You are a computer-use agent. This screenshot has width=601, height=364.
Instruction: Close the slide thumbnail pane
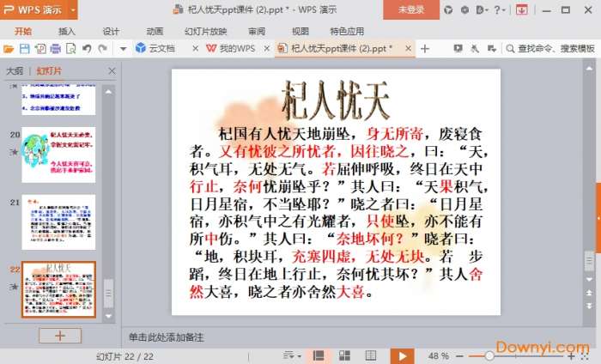tap(112, 71)
